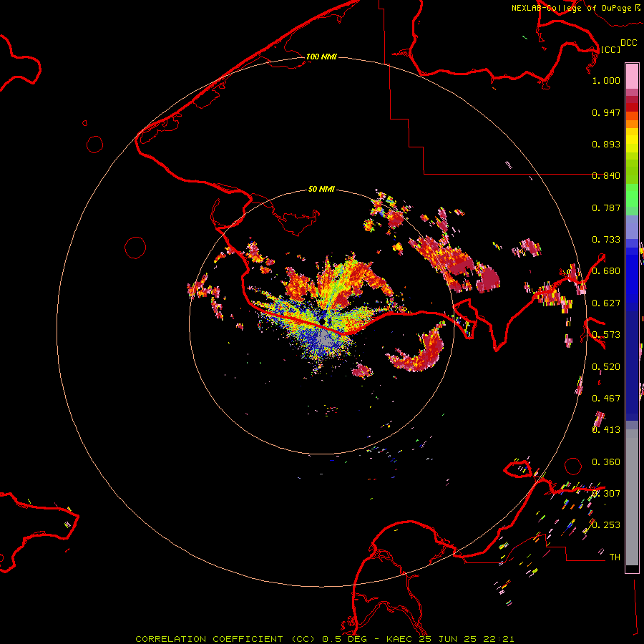644x644 pixels.
Task: Select the 0.893 scale value
Action: [606, 144]
